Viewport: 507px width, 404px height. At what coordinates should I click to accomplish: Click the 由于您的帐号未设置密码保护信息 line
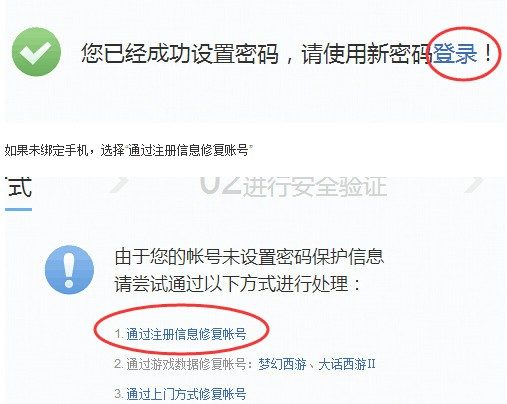(249, 257)
